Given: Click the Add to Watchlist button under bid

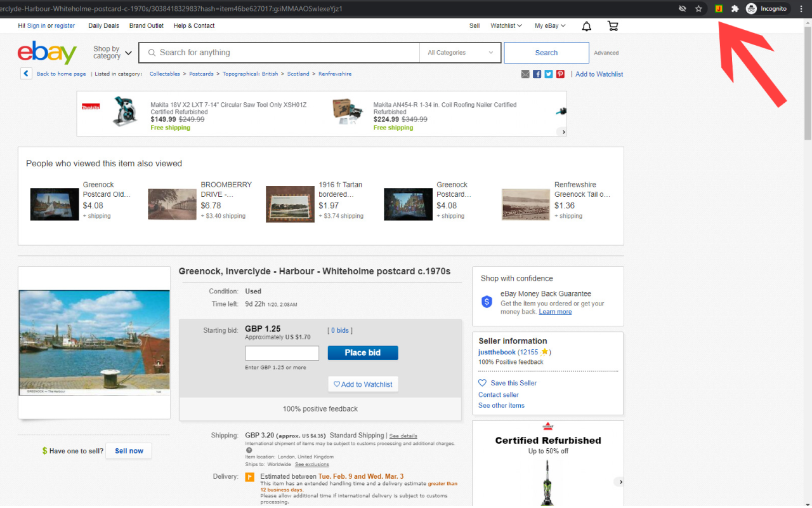Looking at the screenshot, I should (x=363, y=384).
